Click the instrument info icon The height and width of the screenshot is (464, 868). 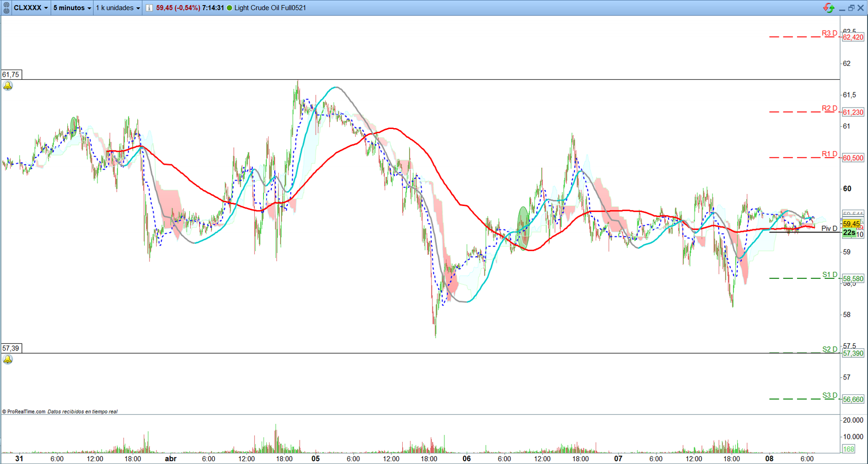coord(149,8)
